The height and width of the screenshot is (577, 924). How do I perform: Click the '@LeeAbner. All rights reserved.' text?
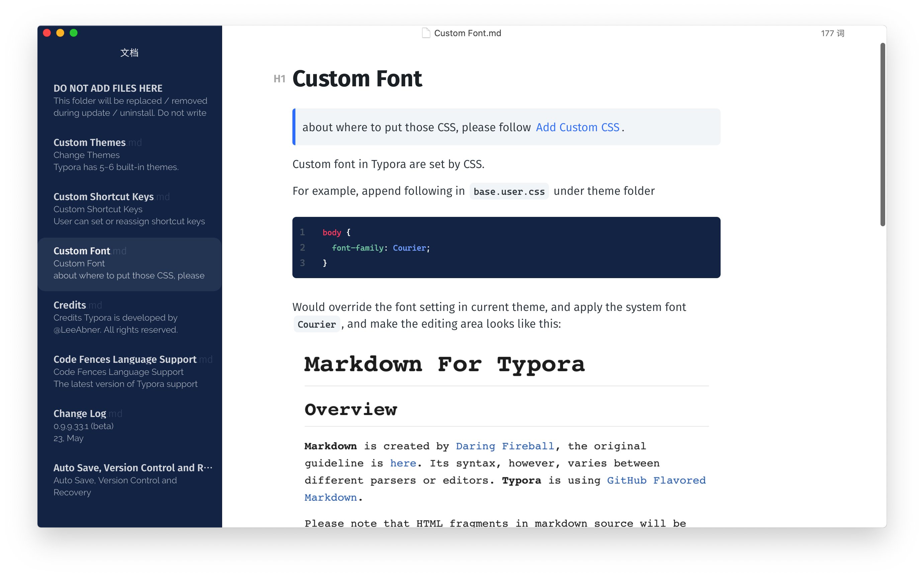[115, 330]
